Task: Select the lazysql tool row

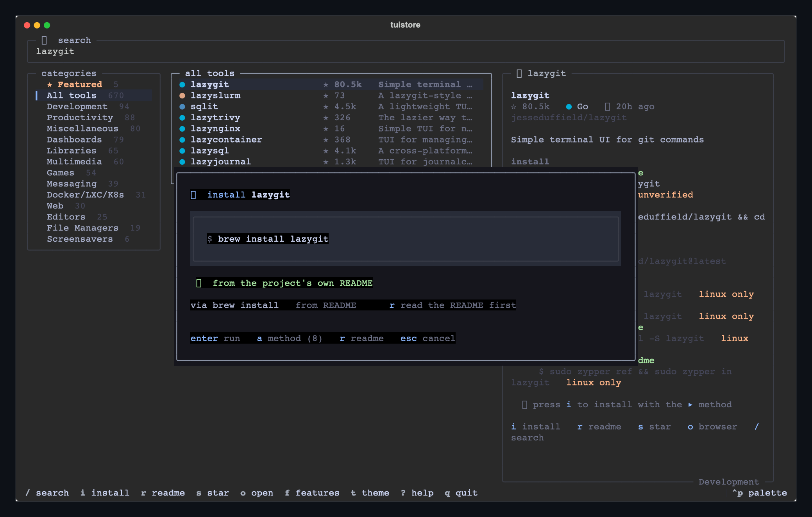Action: pyautogui.click(x=331, y=151)
